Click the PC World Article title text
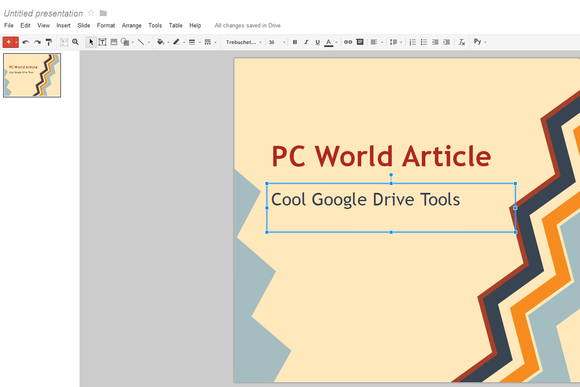 381,157
